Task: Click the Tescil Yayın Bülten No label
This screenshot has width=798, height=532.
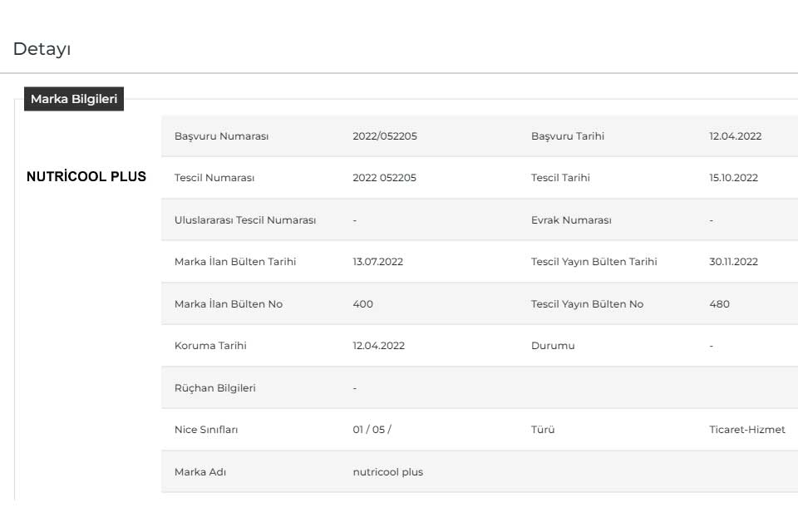Action: click(588, 304)
